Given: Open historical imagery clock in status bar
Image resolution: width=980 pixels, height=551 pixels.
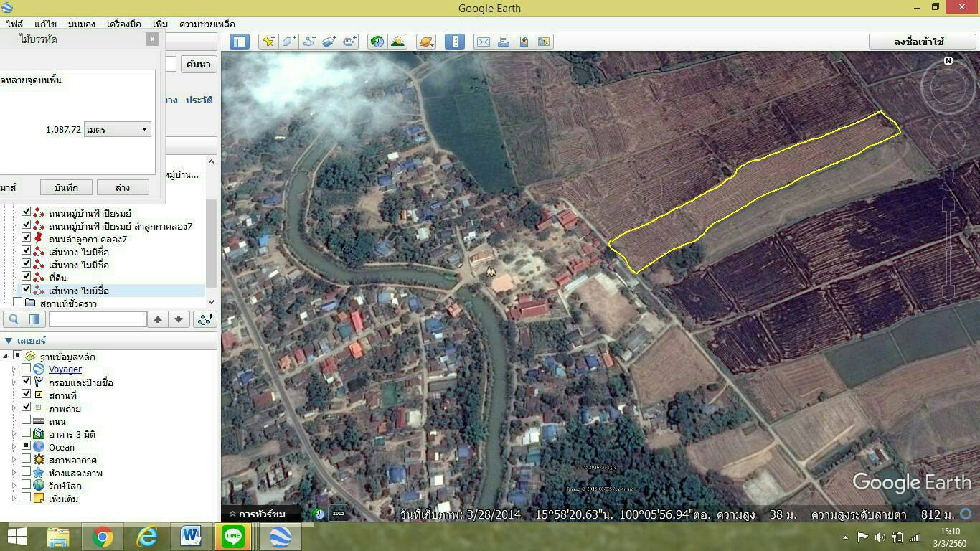Looking at the screenshot, I should click(x=319, y=514).
